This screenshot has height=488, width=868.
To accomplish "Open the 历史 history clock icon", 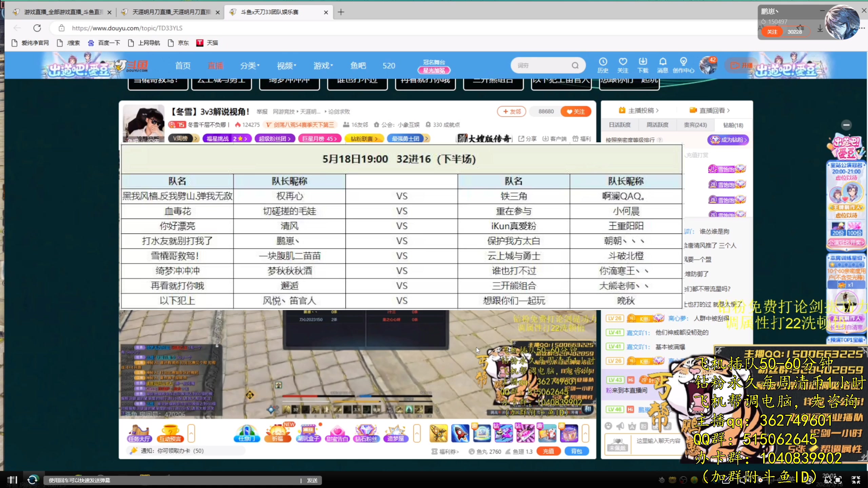I will 603,65.
